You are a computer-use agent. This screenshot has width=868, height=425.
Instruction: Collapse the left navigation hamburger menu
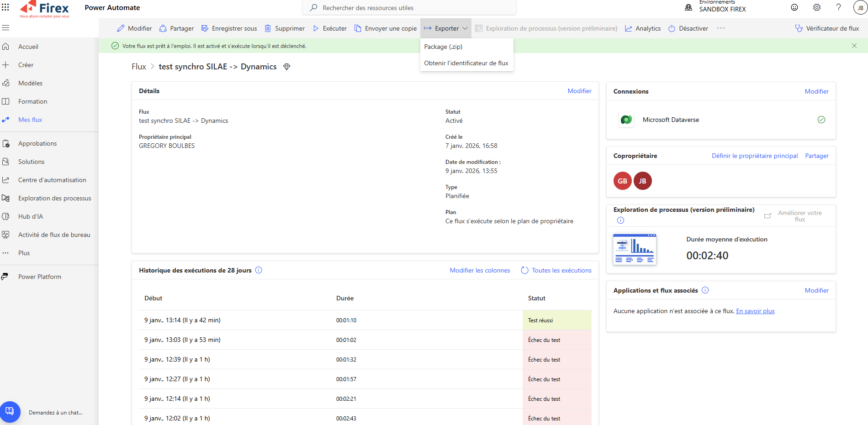click(5, 28)
